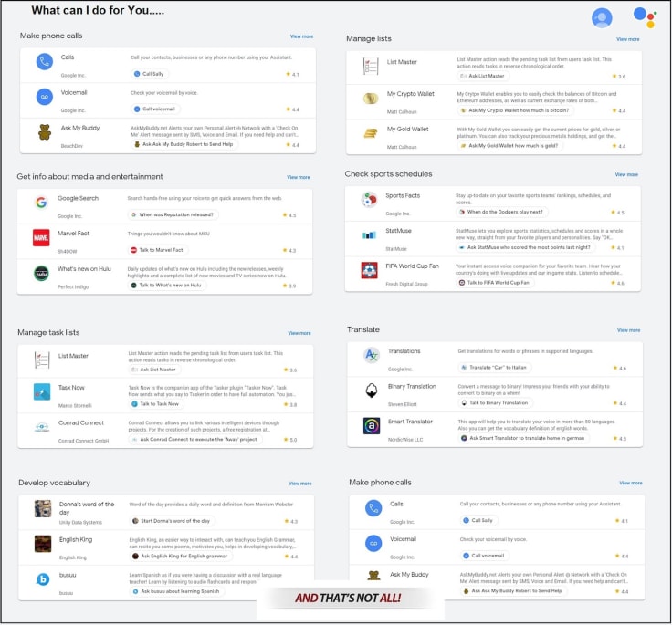The image size is (672, 625).
Task: Click the 5.0 rating of Conrad Connect
Action: point(290,440)
